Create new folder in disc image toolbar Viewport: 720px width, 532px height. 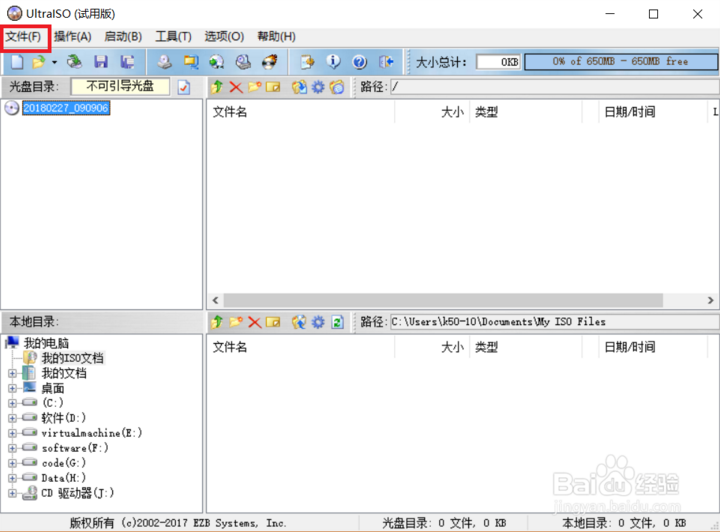(x=254, y=87)
